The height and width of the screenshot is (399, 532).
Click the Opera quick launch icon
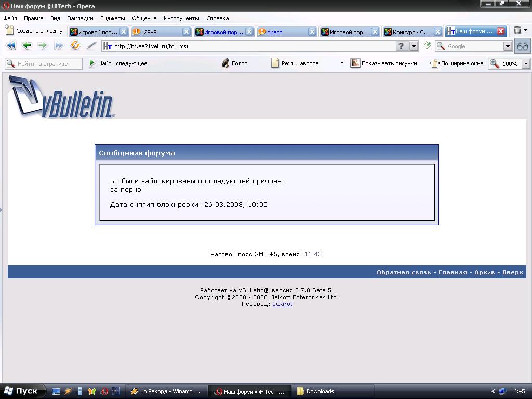pos(104,392)
